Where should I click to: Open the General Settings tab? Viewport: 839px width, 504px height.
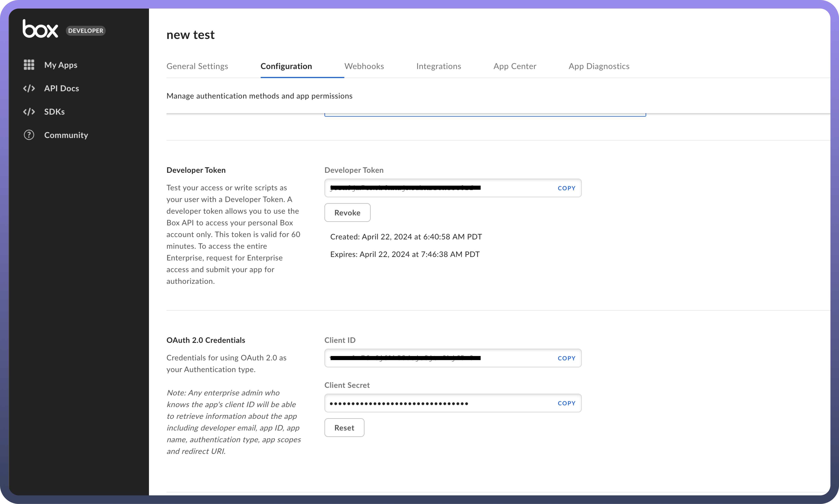[197, 66]
